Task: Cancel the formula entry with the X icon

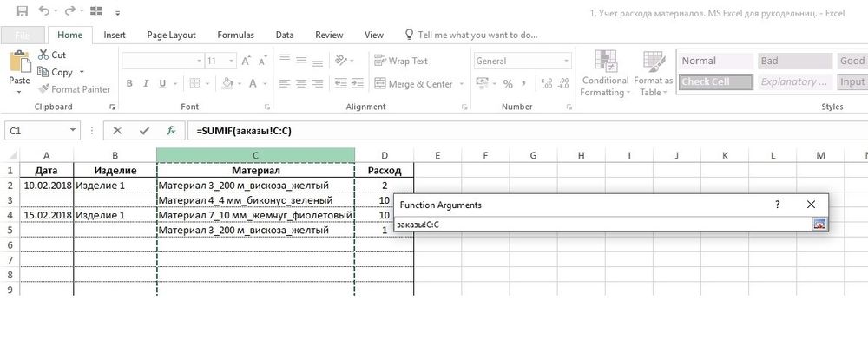Action: (x=117, y=131)
